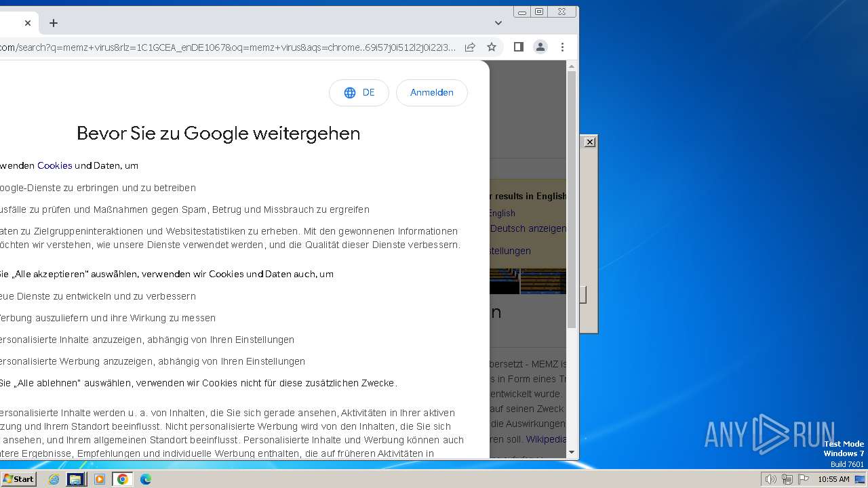
Task: Open Windows Media Player from taskbar
Action: [x=100, y=479]
